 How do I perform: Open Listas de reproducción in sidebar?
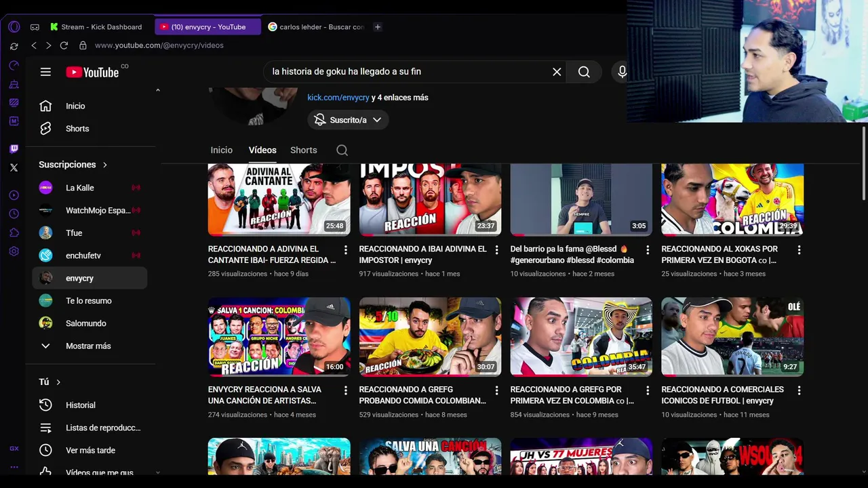90,428
